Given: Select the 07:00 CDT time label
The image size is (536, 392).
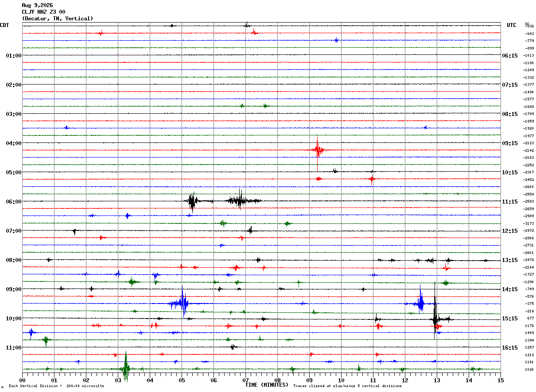Looking at the screenshot, I should [13, 231].
